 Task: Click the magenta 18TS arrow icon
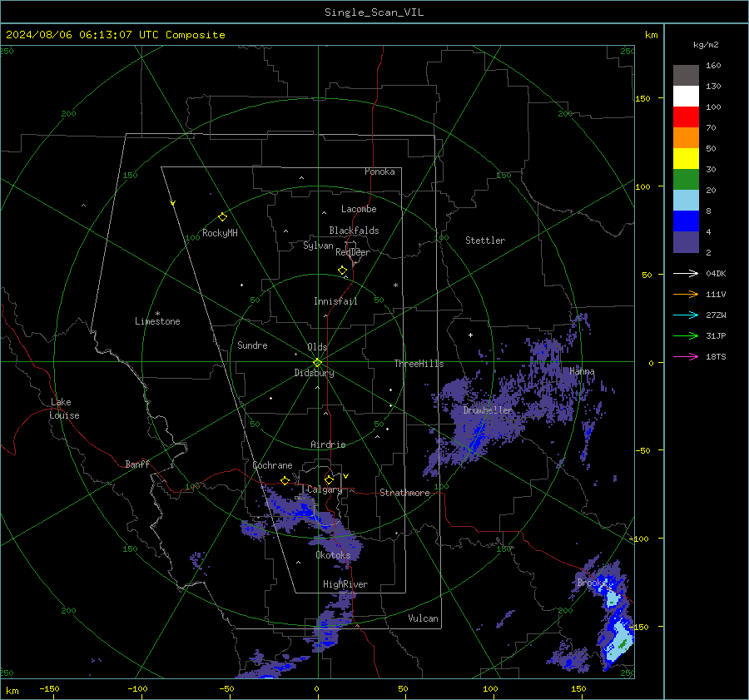(686, 356)
